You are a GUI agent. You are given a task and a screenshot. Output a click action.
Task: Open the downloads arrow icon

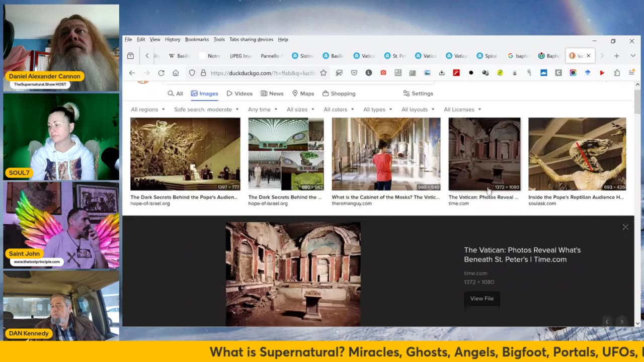[x=442, y=73]
